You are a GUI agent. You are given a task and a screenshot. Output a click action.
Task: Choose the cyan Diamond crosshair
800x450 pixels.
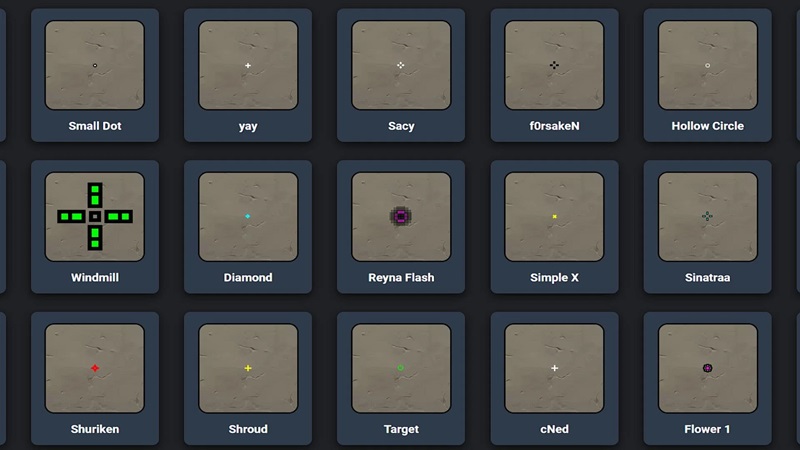[x=248, y=217]
